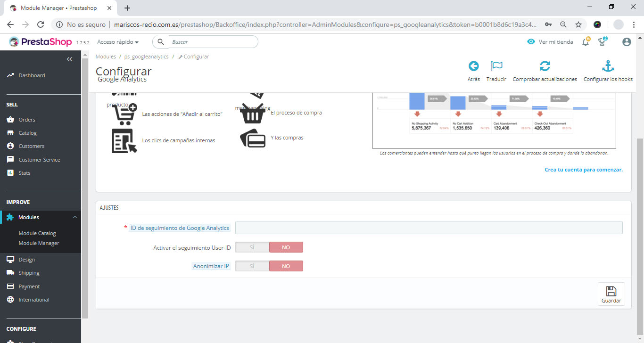This screenshot has width=644, height=343.
Task: Click the Modules puzzle icon
Action: (x=10, y=217)
